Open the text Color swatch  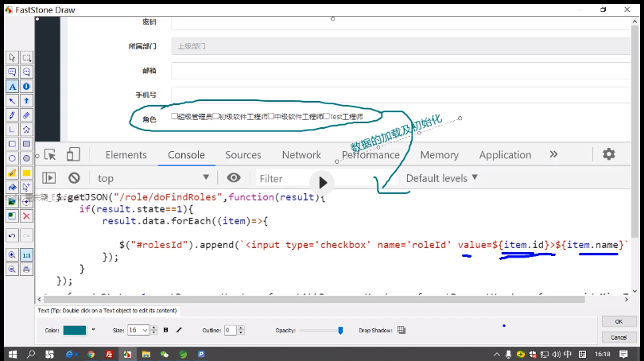click(x=75, y=330)
